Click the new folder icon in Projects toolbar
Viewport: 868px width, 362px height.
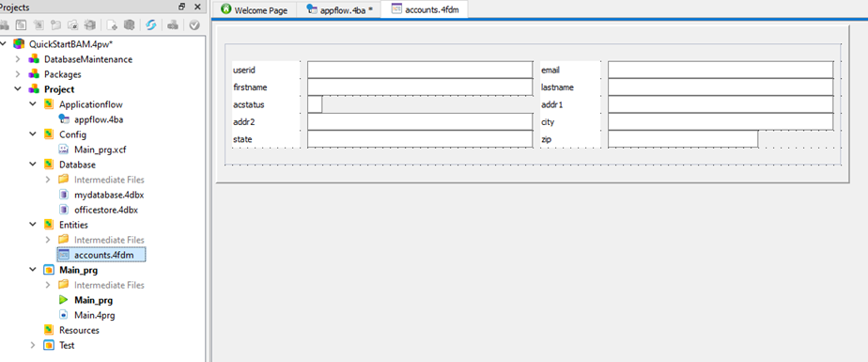coord(56,25)
